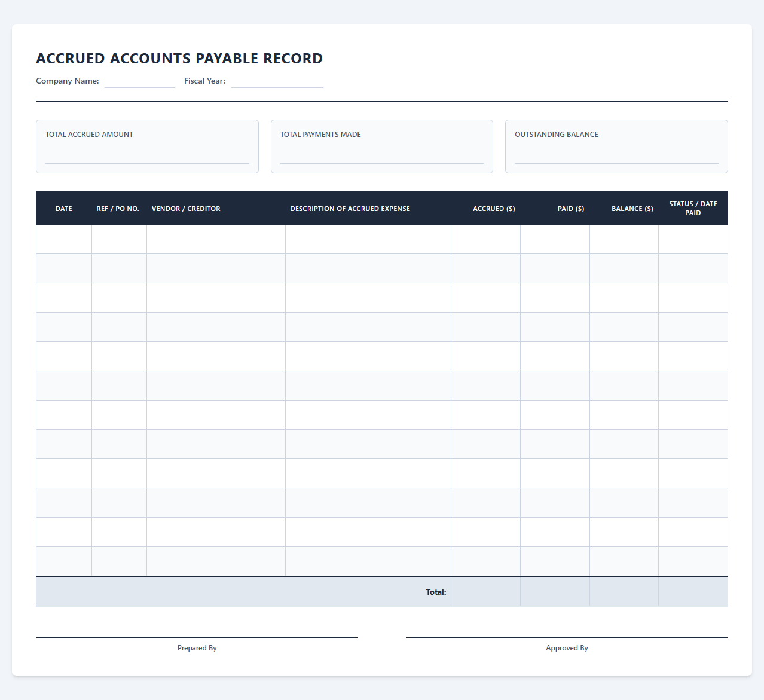Click the DATE column header
Viewport: 764px width, 700px height.
pyautogui.click(x=64, y=209)
